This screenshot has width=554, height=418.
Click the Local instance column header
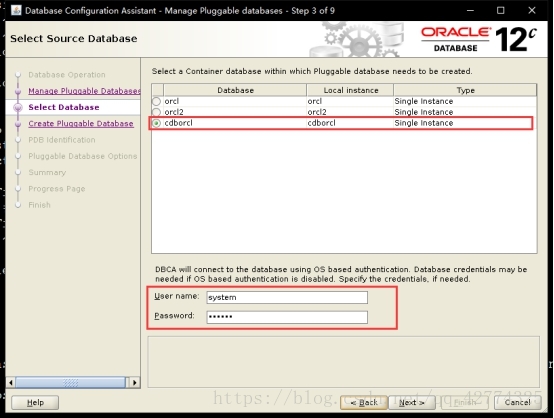[350, 90]
